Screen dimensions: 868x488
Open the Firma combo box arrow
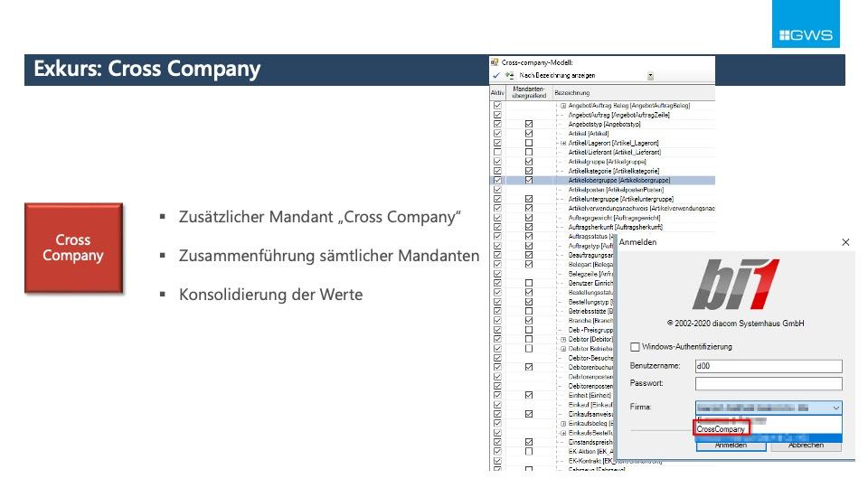(x=835, y=408)
